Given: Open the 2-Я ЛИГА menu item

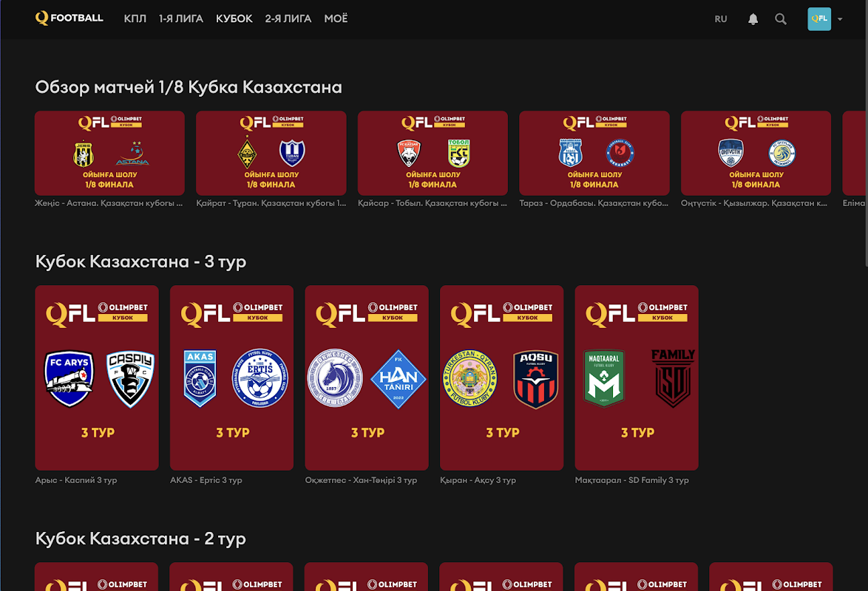Looking at the screenshot, I should coord(288,18).
